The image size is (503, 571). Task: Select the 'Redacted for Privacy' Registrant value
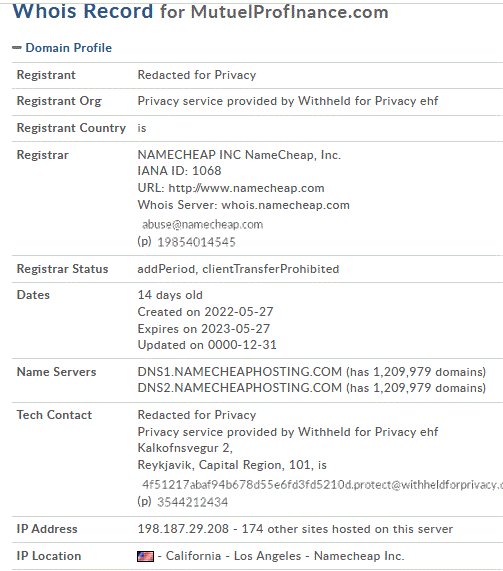tap(197, 75)
